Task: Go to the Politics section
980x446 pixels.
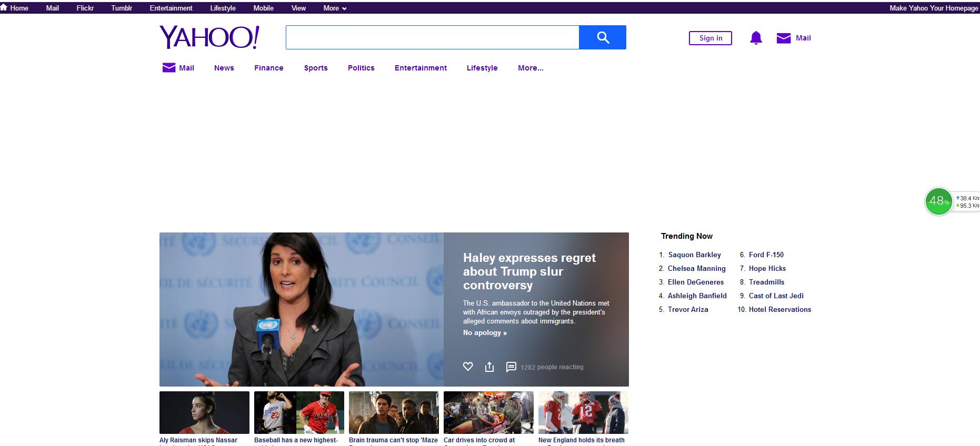Action: click(x=361, y=68)
